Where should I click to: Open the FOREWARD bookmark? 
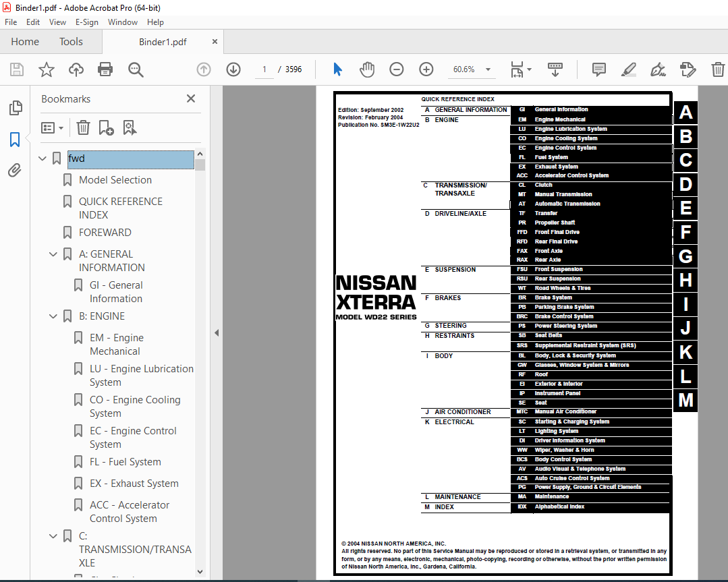(x=105, y=233)
